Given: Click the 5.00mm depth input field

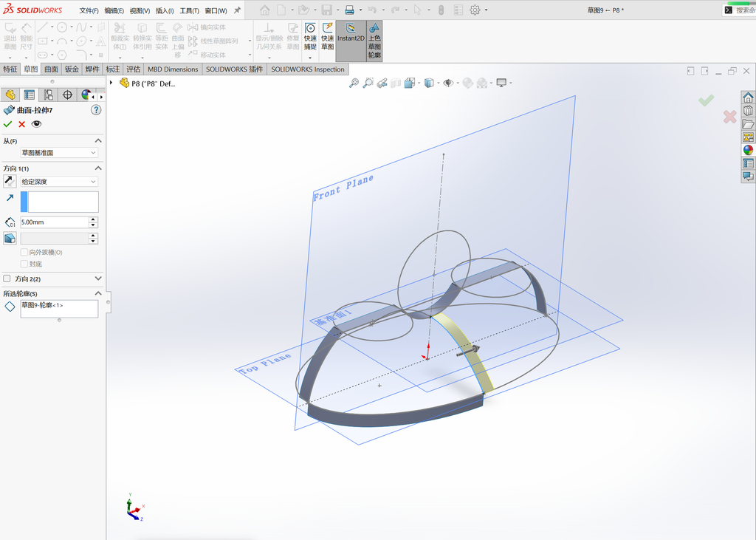Looking at the screenshot, I should 54,222.
